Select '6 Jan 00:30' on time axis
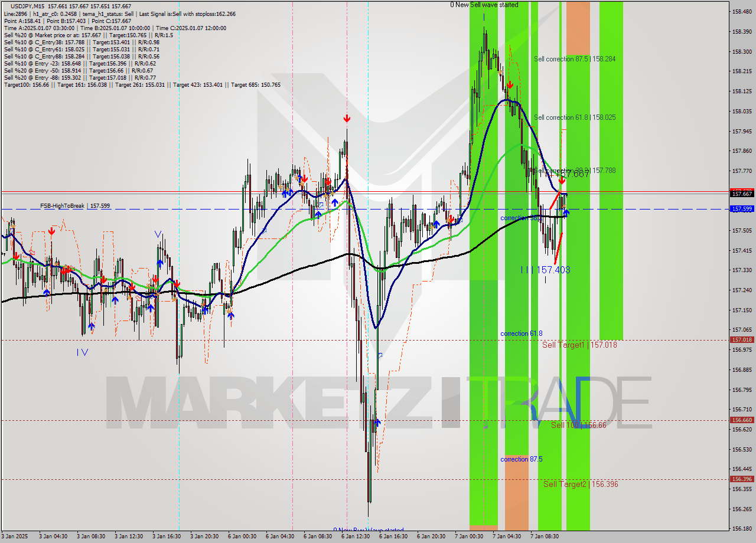 (243, 537)
